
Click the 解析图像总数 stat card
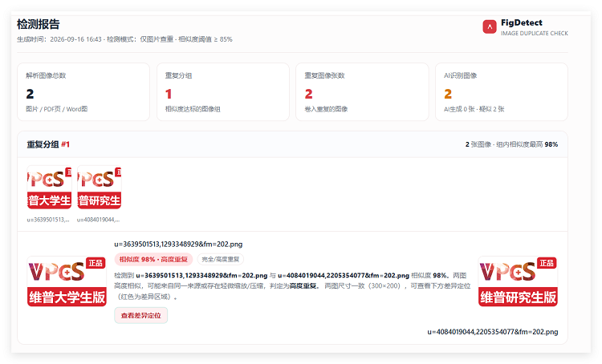point(83,92)
